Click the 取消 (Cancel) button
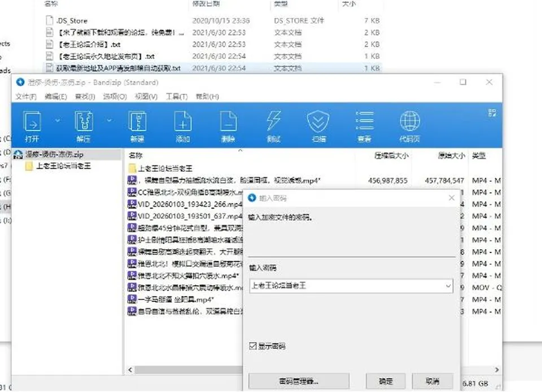 (432, 381)
